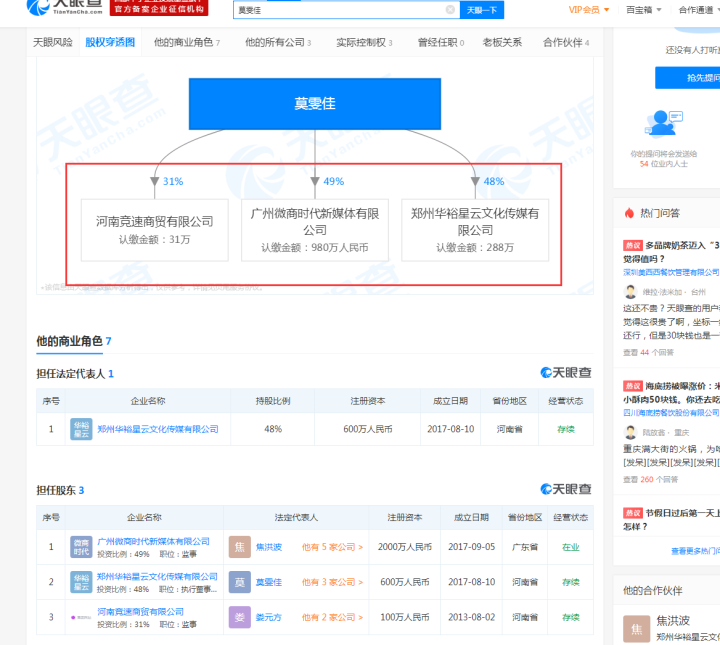
Task: Switch to the 合作伙伴 tab
Action: tap(566, 42)
